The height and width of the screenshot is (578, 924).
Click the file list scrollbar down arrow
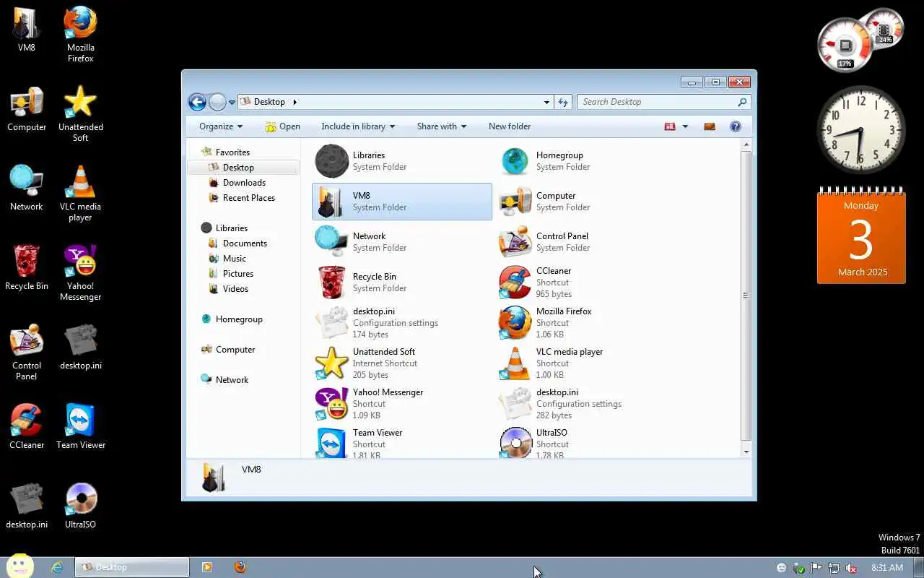click(x=746, y=452)
